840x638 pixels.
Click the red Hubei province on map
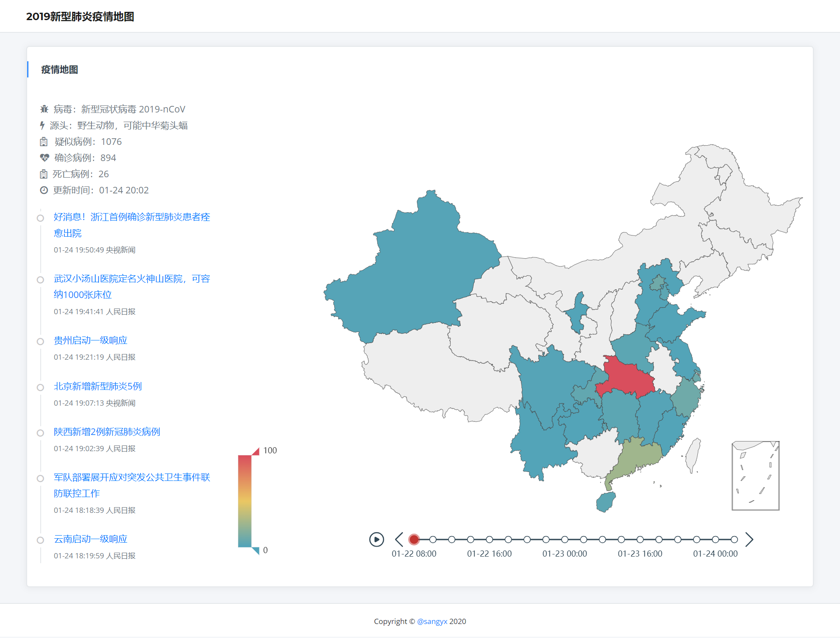[626, 377]
